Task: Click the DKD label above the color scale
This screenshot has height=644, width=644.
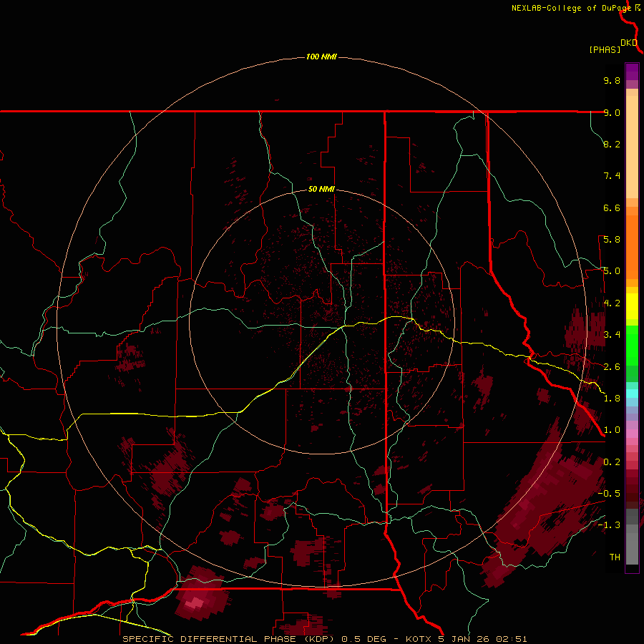Action: [629, 43]
